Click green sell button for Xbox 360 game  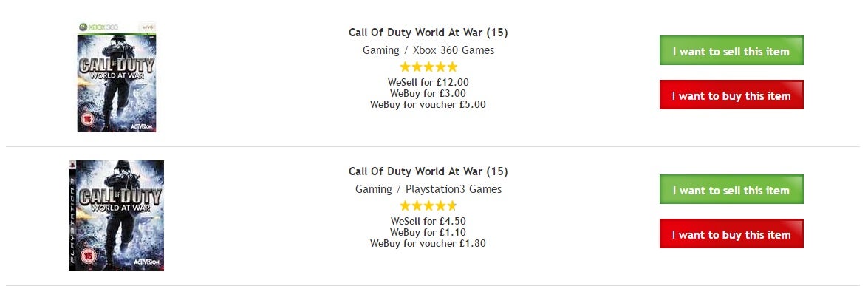coord(731,50)
